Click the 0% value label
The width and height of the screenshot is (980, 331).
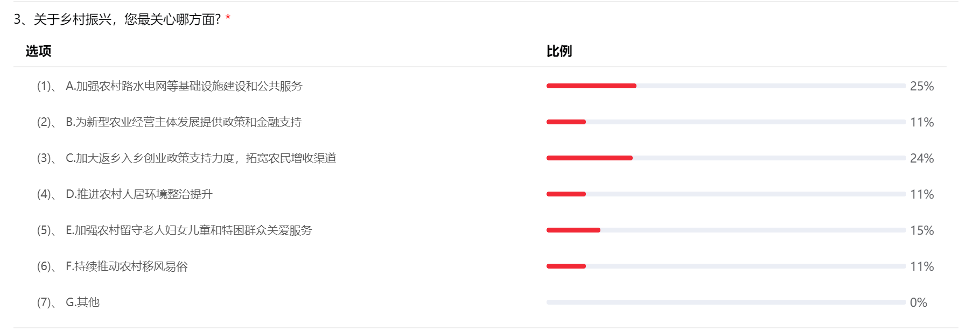click(918, 302)
